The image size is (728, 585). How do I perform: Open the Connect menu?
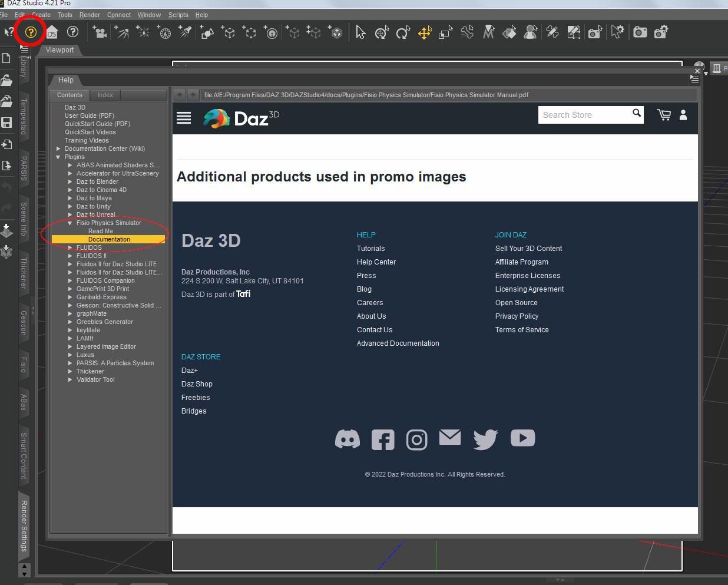(x=119, y=15)
